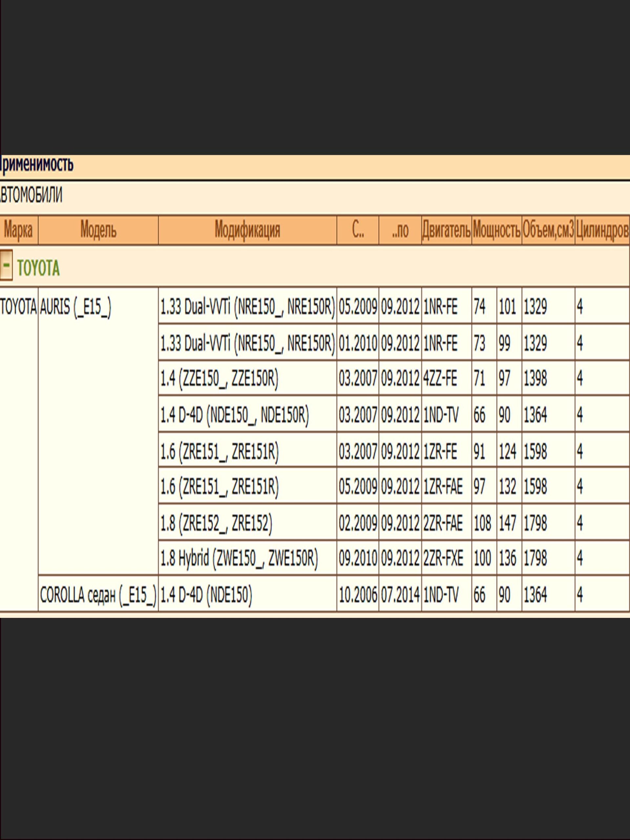Click the Объем,см3 column header
Image resolution: width=630 pixels, height=840 pixels.
[548, 230]
